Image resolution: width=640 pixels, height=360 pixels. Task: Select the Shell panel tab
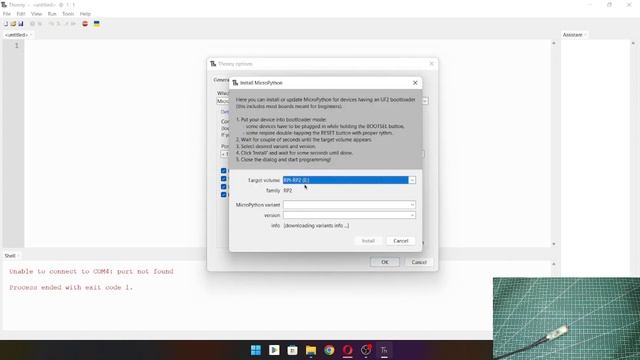point(10,256)
